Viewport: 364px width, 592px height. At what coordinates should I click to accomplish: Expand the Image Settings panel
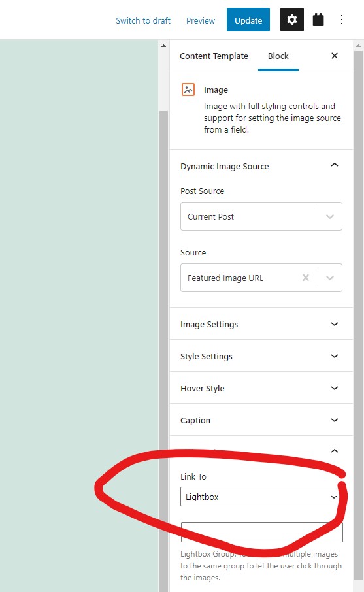coord(261,324)
